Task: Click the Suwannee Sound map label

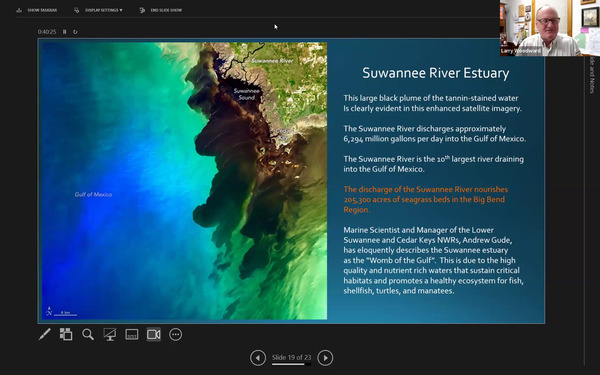Action: (x=247, y=94)
